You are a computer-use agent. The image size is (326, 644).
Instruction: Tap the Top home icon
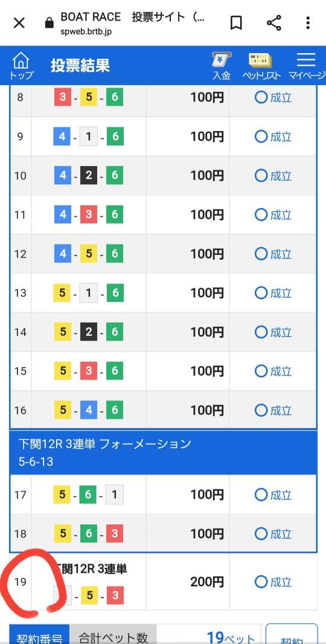coord(21,66)
